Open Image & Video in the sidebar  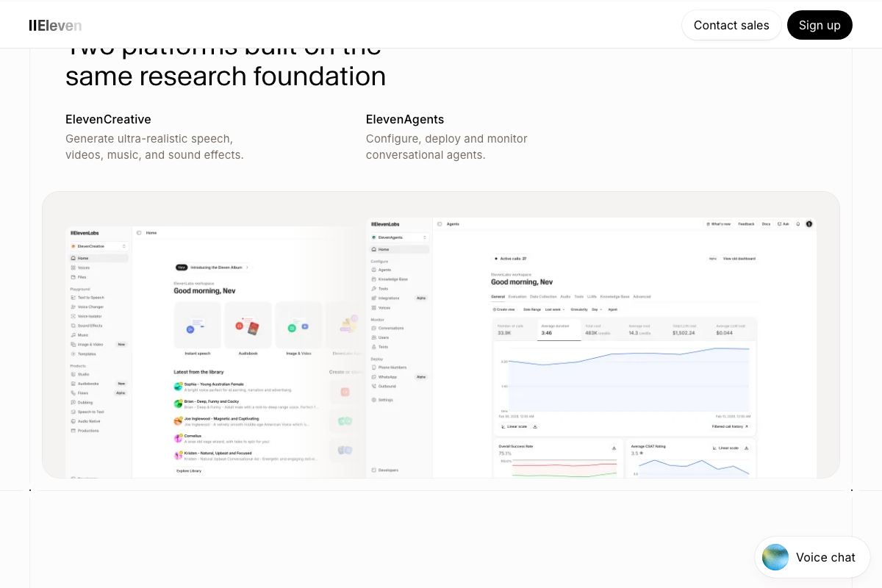(x=98, y=344)
